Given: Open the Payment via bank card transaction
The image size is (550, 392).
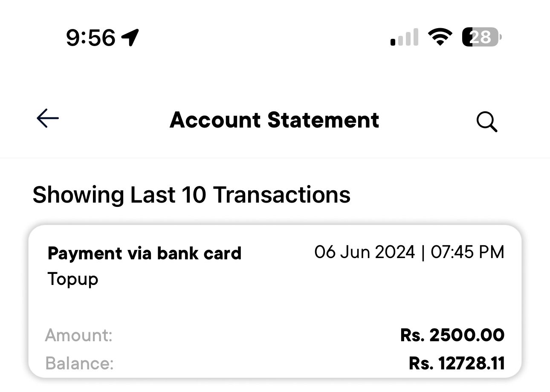Looking at the screenshot, I should (145, 253).
